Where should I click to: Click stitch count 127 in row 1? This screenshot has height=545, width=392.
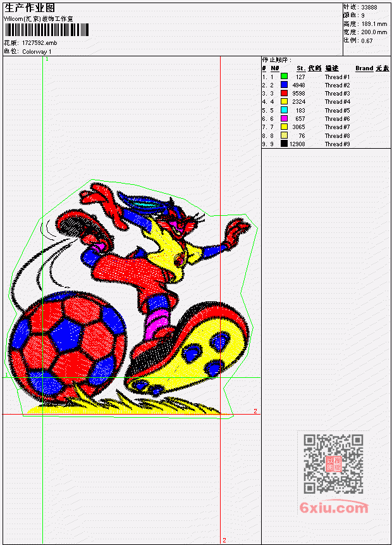(x=300, y=77)
